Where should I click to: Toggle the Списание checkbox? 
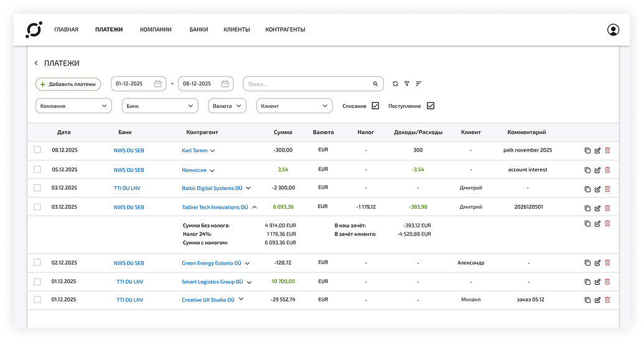coord(375,106)
